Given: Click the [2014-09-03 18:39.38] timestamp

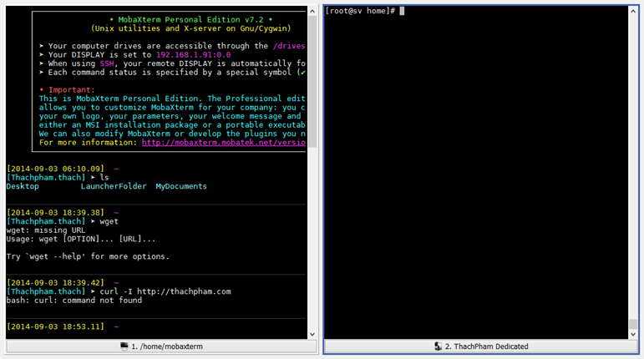Looking at the screenshot, I should 55,213.
